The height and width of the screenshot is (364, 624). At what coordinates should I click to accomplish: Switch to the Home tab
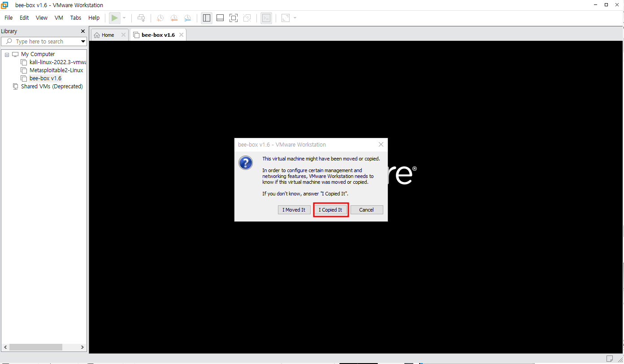click(x=108, y=35)
